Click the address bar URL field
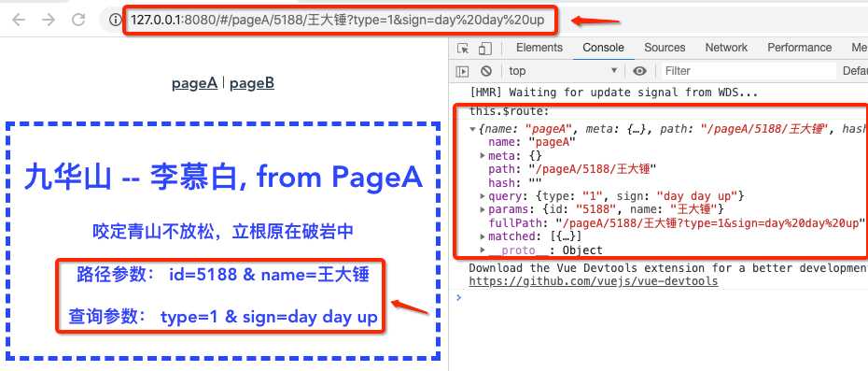 (x=338, y=21)
